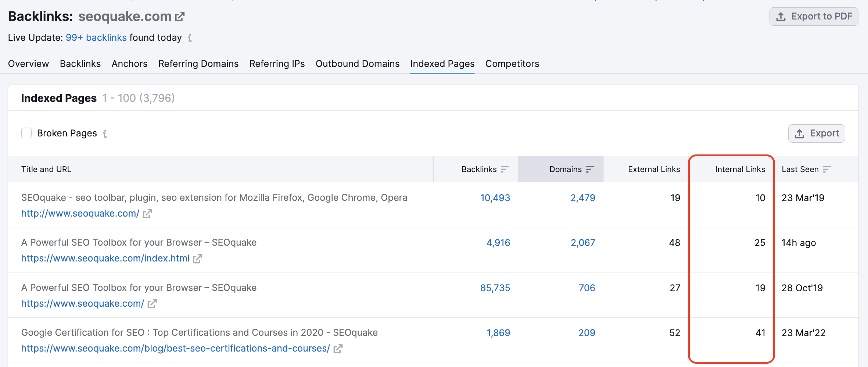Click the Live Update info icon
Screen dimensions: 868x367
click(190, 38)
